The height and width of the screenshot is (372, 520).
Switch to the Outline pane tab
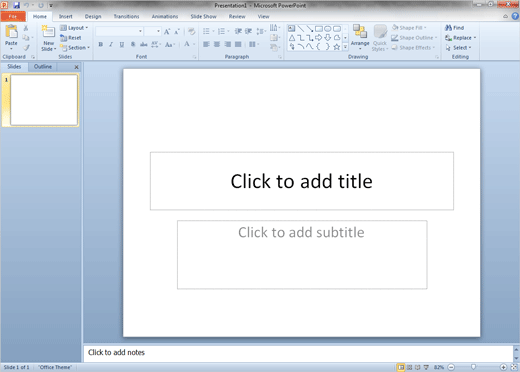(x=43, y=67)
